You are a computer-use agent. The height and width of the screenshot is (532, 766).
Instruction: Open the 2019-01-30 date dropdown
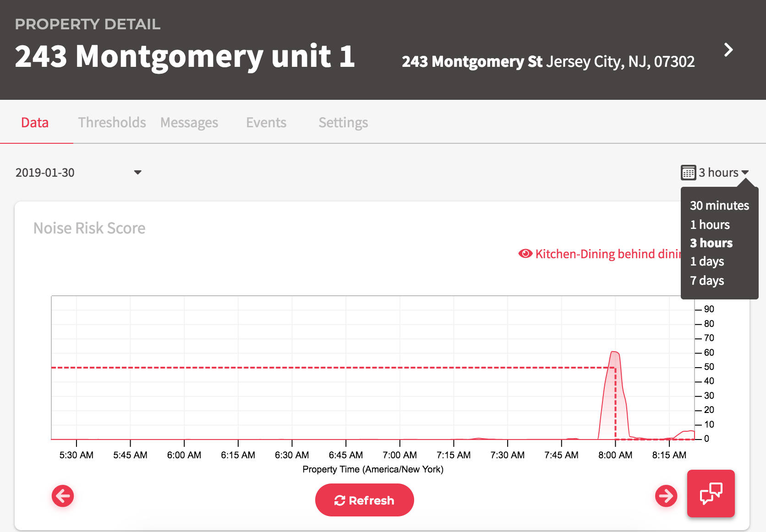click(79, 173)
